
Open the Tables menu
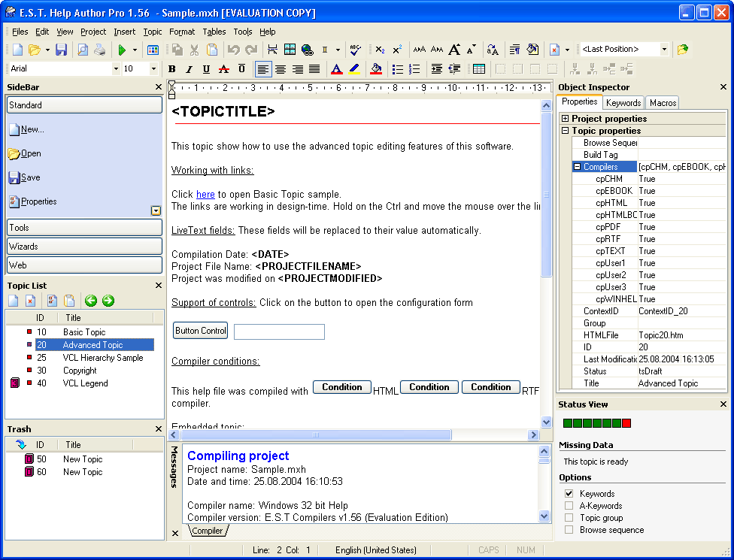pos(214,32)
